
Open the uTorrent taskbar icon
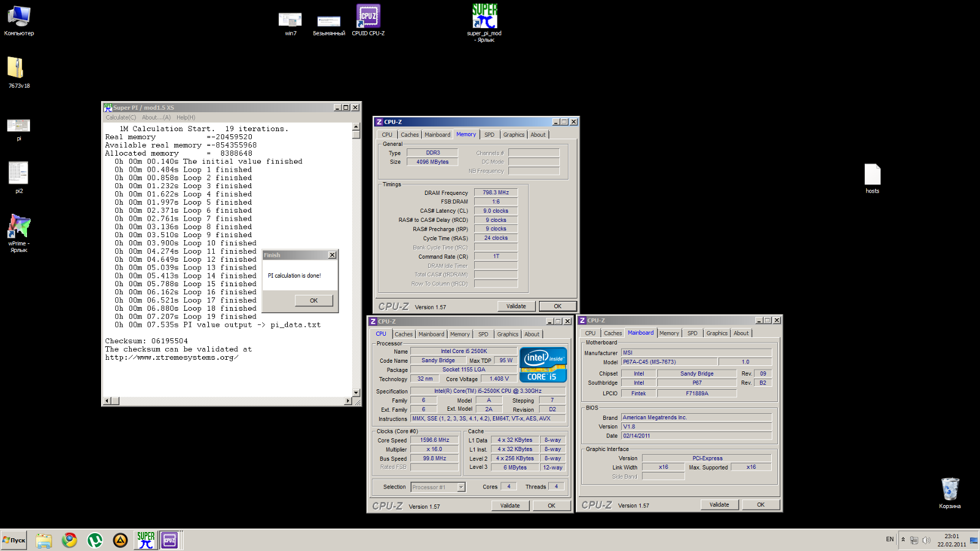tap(95, 540)
